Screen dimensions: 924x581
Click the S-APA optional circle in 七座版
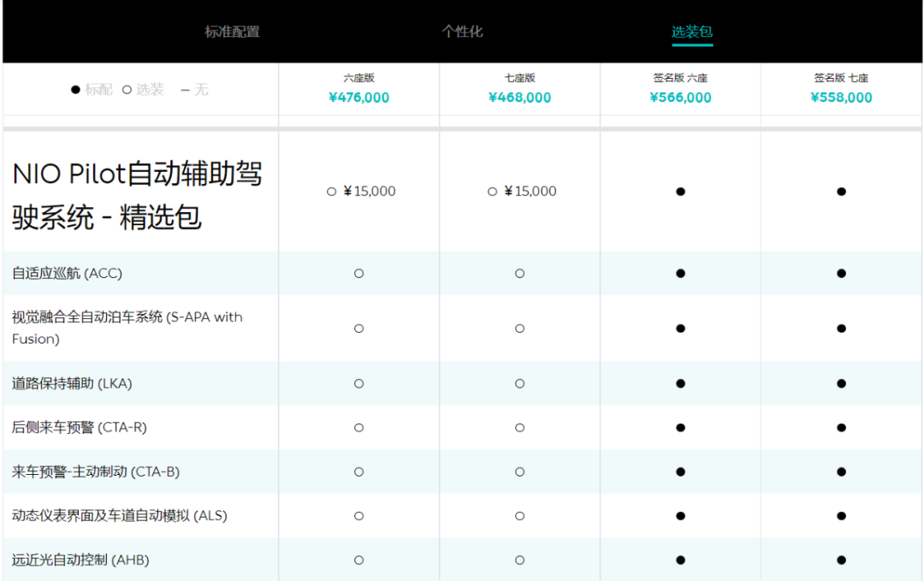pos(520,329)
